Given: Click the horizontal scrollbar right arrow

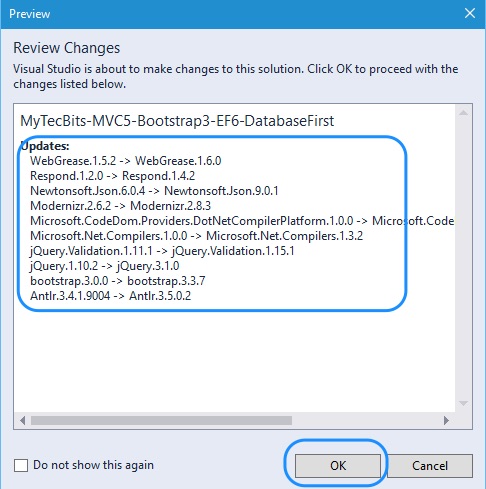Looking at the screenshot, I should (446, 420).
